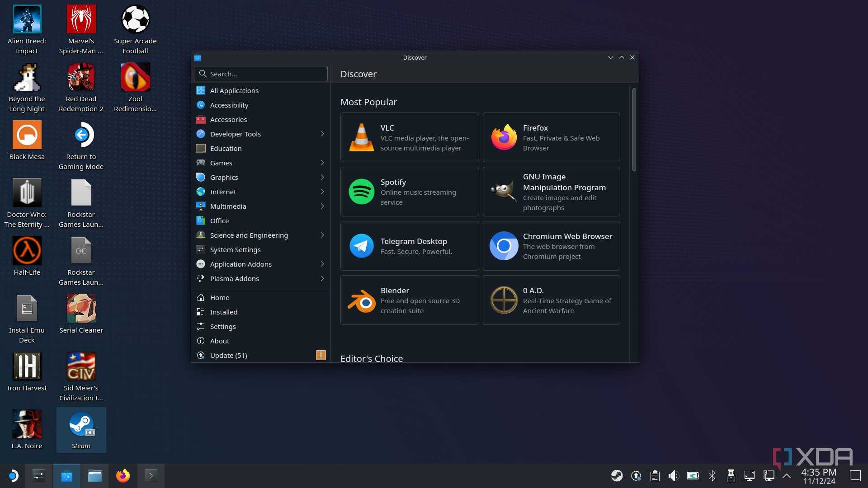The width and height of the screenshot is (868, 488).
Task: Select the Red Dead Redemption 2 shortcut
Action: coord(81,89)
